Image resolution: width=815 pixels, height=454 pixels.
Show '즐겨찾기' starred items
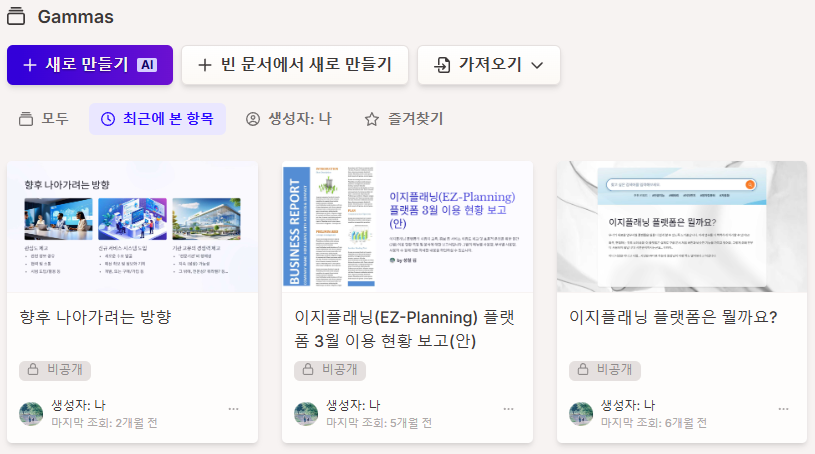point(404,119)
